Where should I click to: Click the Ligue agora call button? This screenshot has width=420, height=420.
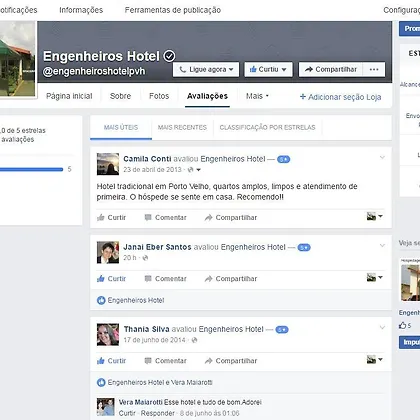(206, 69)
